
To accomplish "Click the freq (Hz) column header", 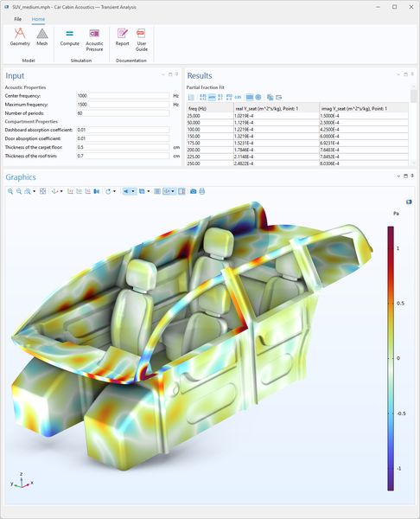I will click(x=210, y=109).
